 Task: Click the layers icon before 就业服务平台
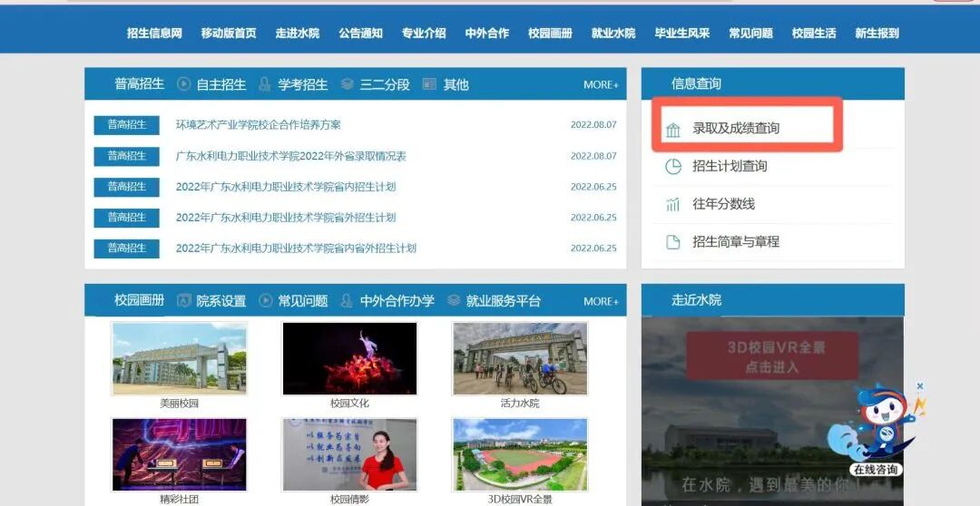pyautogui.click(x=454, y=300)
